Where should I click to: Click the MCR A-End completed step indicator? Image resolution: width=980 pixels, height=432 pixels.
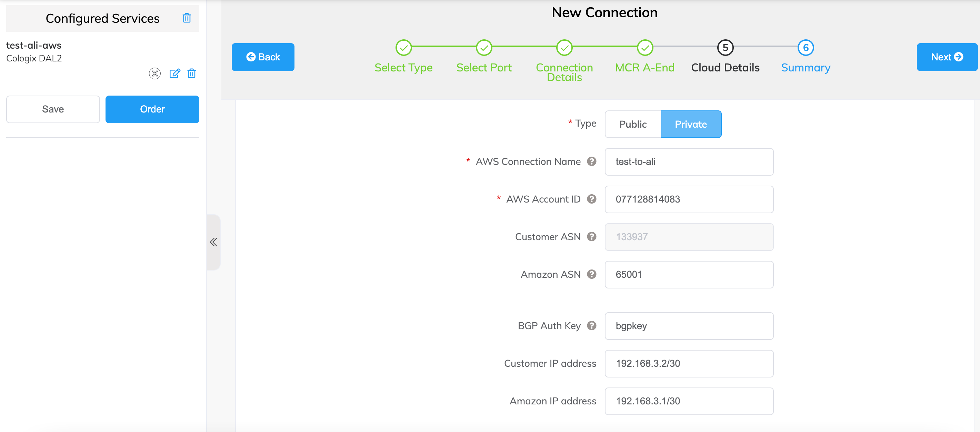[x=644, y=48]
